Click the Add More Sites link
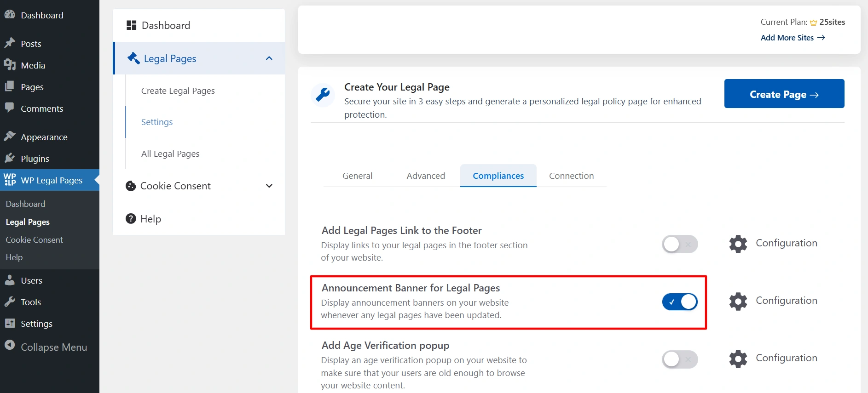The width and height of the screenshot is (868, 393). tap(793, 38)
